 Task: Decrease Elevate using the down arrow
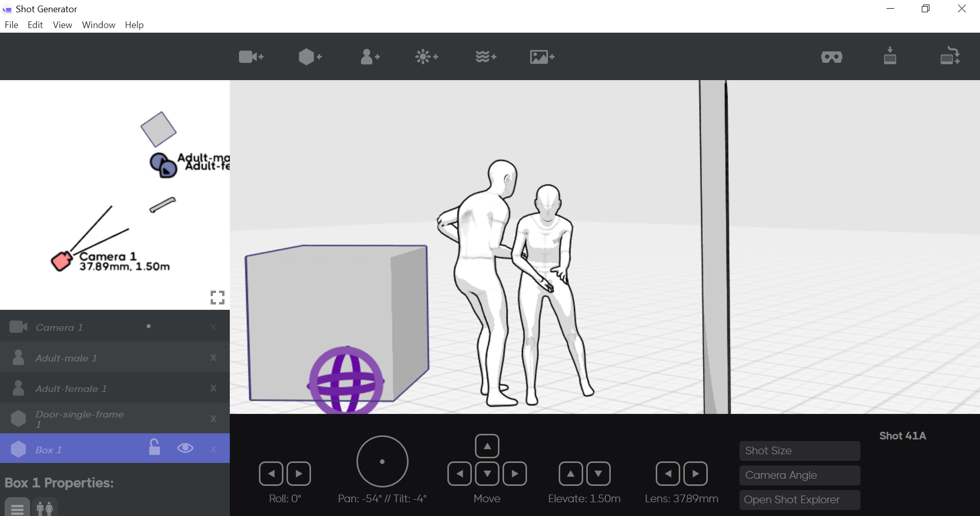[x=599, y=473]
